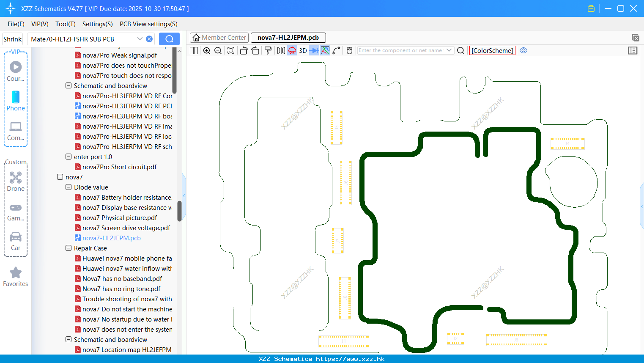Collapse the Diode value folder
Viewport: 644px width, 363px height.
pos(69,187)
